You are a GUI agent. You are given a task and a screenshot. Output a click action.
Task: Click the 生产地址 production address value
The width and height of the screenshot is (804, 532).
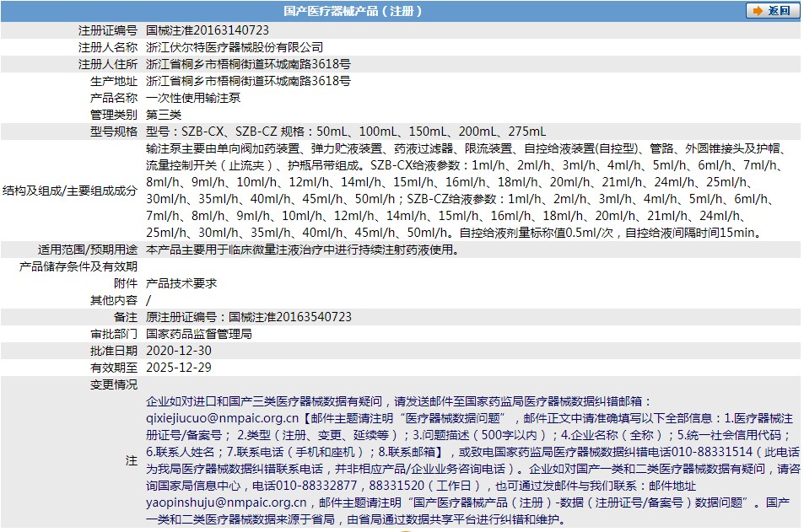click(248, 81)
